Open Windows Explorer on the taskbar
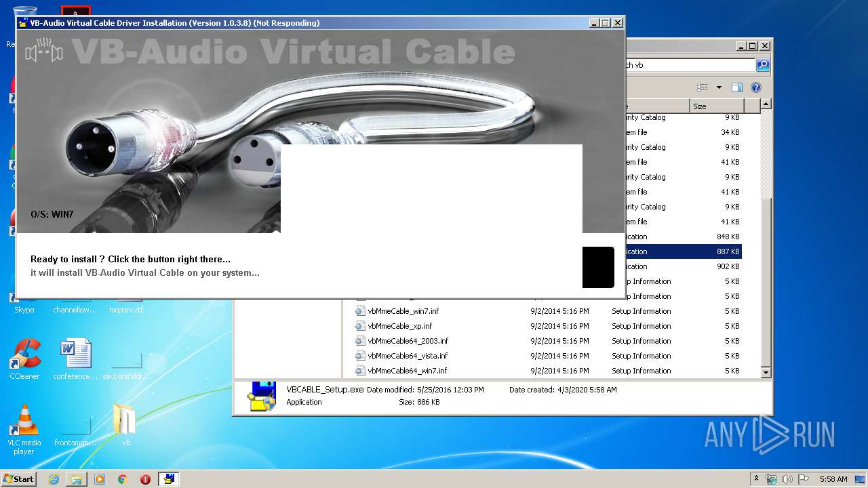The height and width of the screenshot is (488, 868). 77,479
